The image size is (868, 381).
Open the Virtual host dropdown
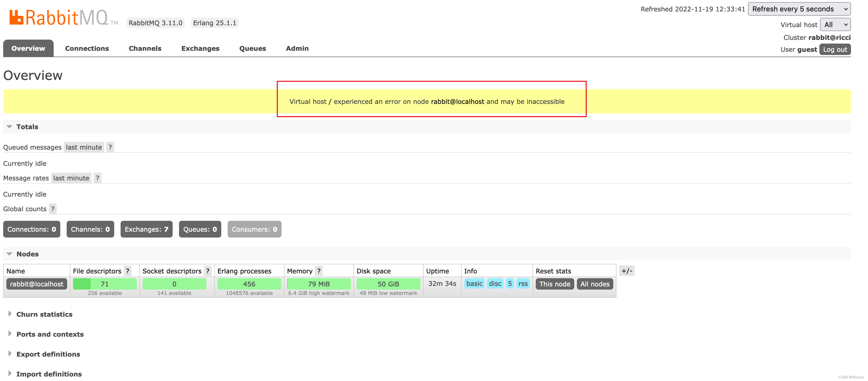[x=835, y=25]
